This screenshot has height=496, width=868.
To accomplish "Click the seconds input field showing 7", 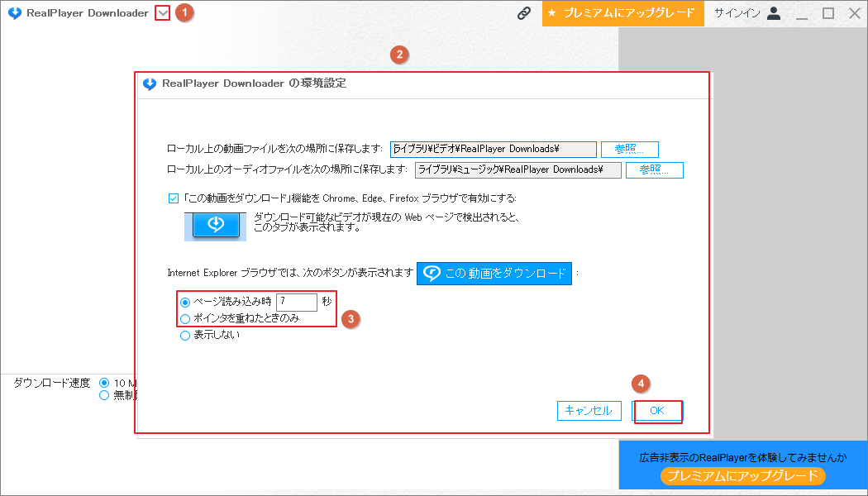I will [297, 302].
